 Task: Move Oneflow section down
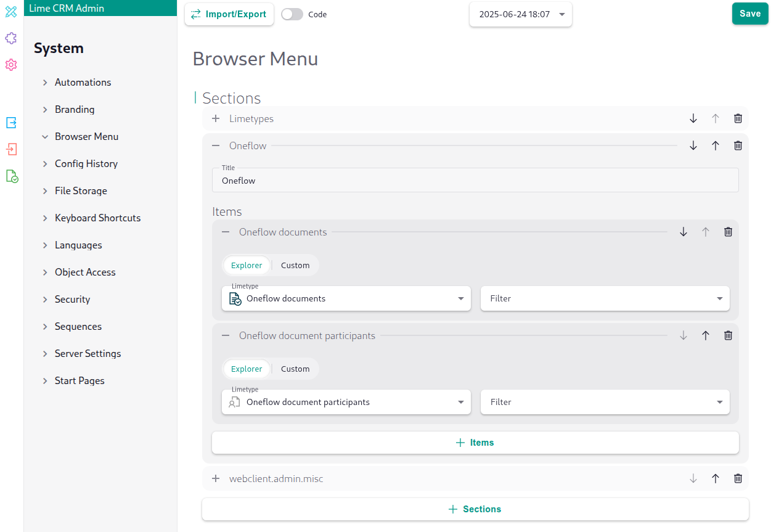pyautogui.click(x=693, y=145)
